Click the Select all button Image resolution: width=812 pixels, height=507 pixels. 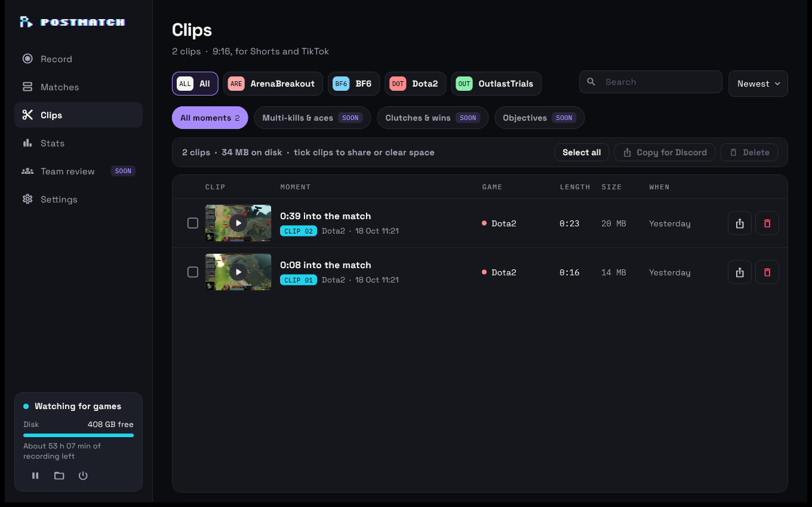[x=582, y=152]
